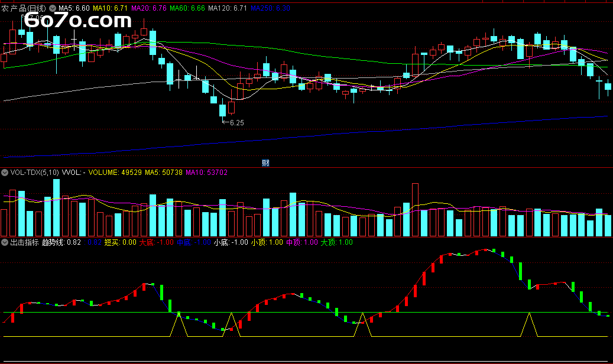Select the MA60: 6.66 label
Viewport: 613px width, 364px height.
click(x=187, y=8)
